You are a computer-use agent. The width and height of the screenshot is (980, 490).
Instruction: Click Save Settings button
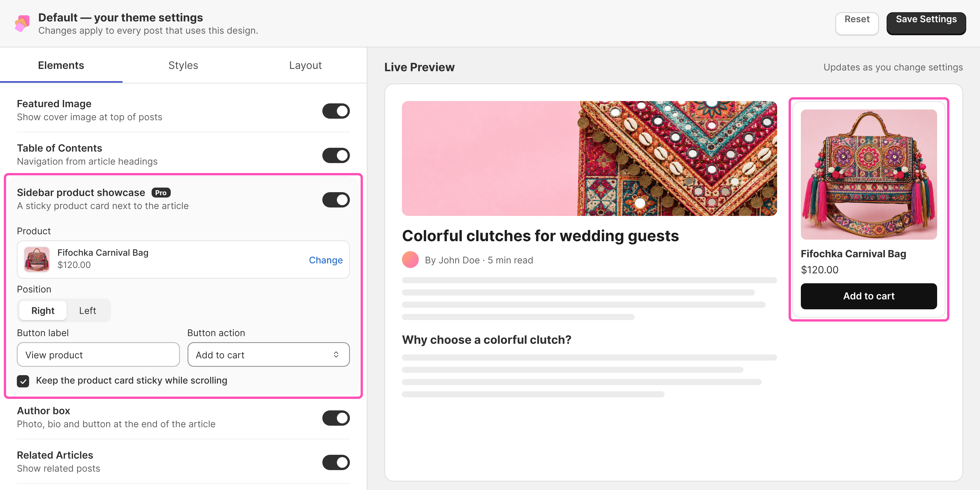(x=926, y=23)
